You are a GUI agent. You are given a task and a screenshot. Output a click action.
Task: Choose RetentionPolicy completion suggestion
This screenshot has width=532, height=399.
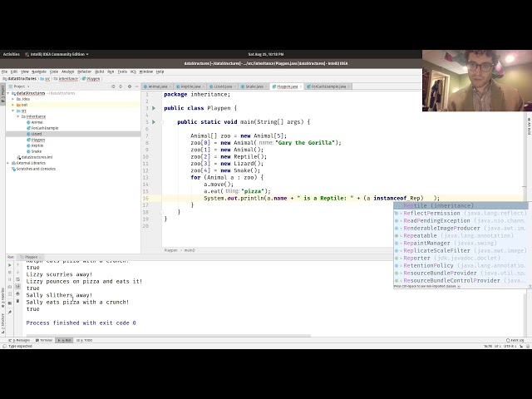point(461,266)
